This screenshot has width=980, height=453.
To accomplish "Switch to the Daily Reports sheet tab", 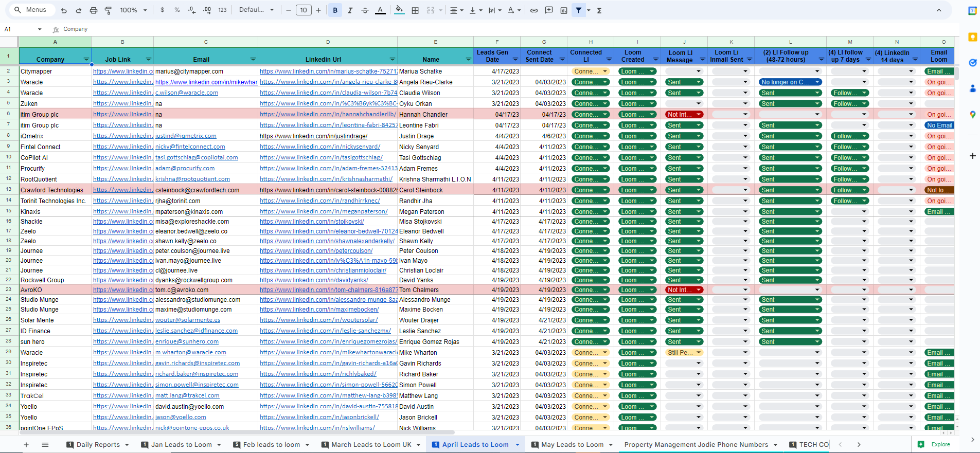I will (x=98, y=445).
